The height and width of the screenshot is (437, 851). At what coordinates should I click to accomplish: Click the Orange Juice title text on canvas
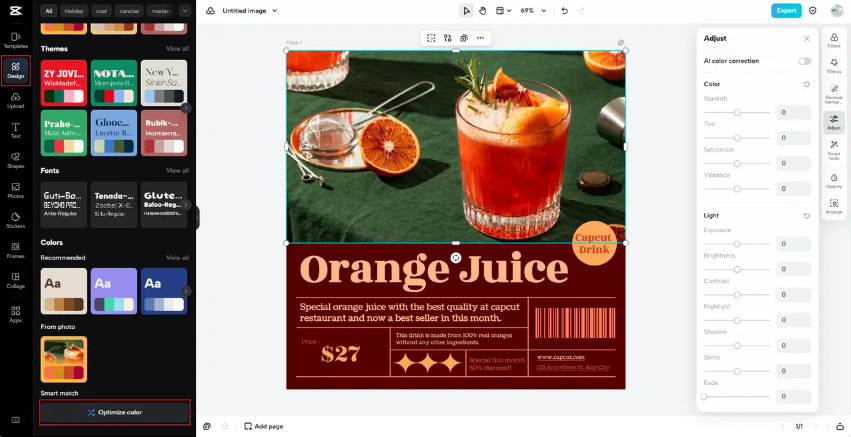click(434, 269)
